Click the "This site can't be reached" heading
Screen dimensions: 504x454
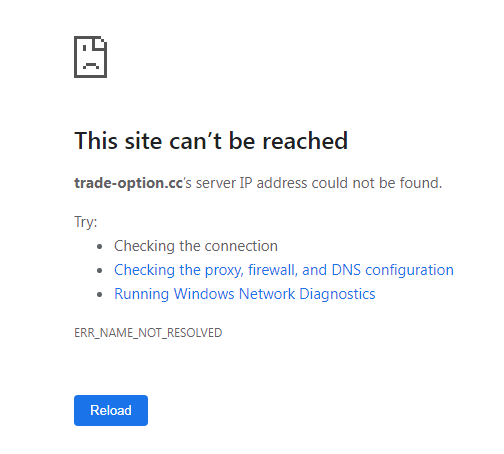point(211,140)
